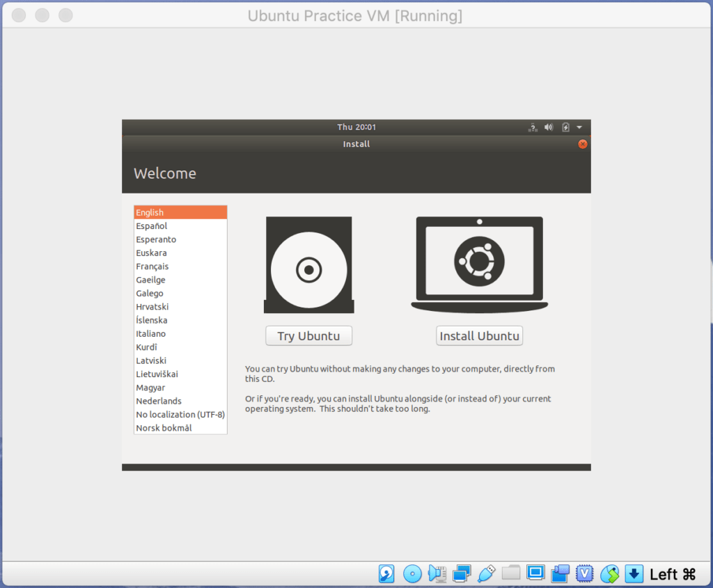Click the 'Ubuntu Practice VM [Running]' window title
This screenshot has height=588, width=713.
(355, 15)
